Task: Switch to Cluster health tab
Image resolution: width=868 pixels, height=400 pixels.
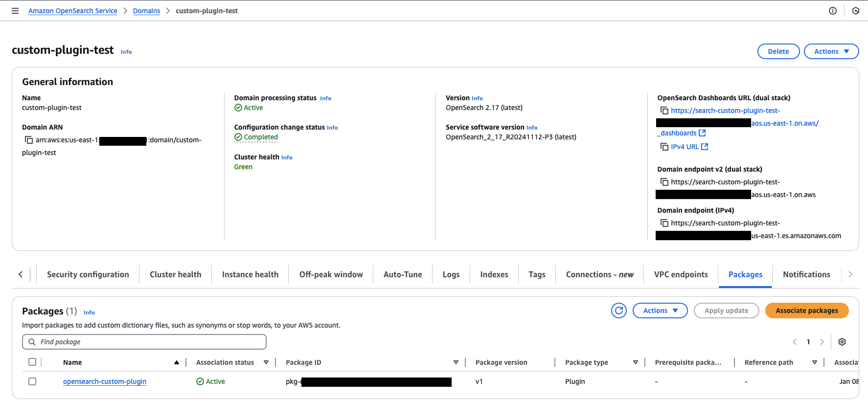Action: click(176, 275)
